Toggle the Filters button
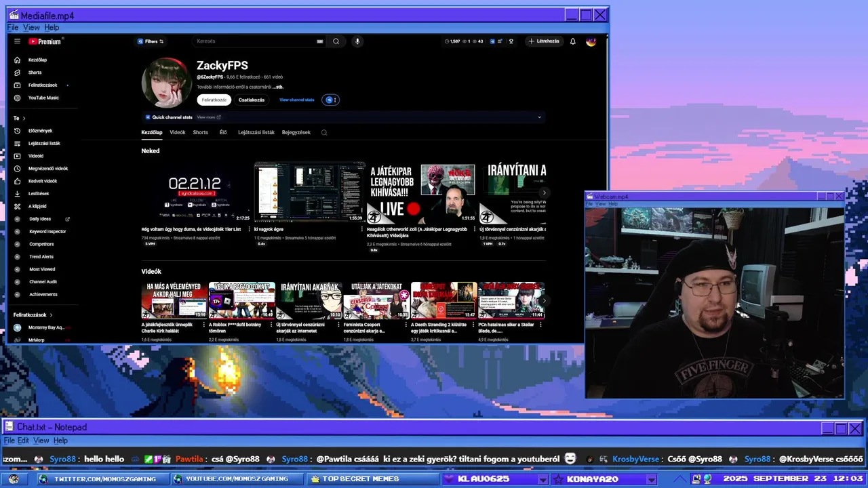 coord(151,41)
